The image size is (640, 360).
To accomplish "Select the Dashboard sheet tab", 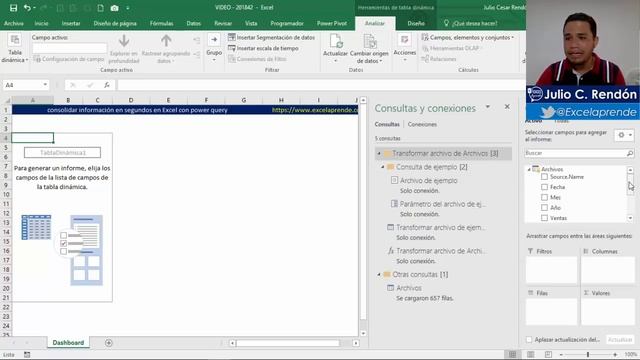I will tap(68, 343).
